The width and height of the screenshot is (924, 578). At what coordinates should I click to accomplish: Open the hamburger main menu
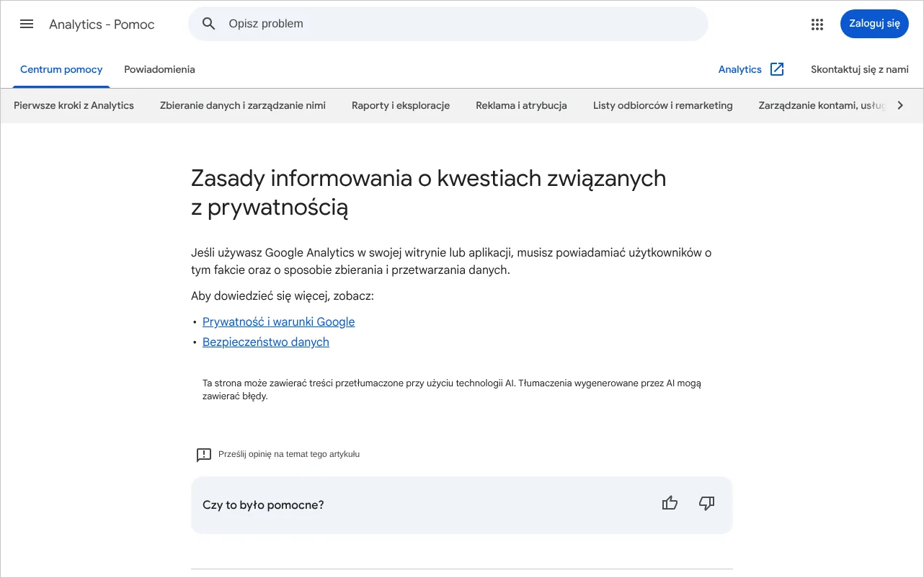pos(27,24)
